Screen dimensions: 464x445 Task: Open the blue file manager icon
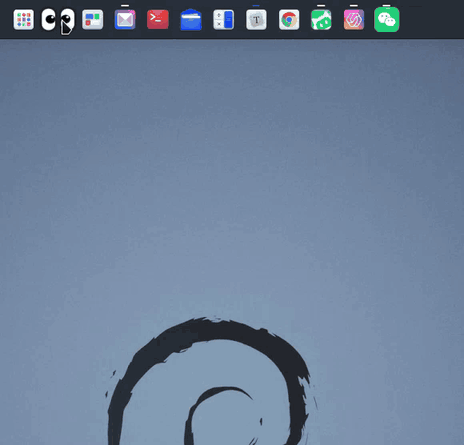pyautogui.click(x=191, y=20)
